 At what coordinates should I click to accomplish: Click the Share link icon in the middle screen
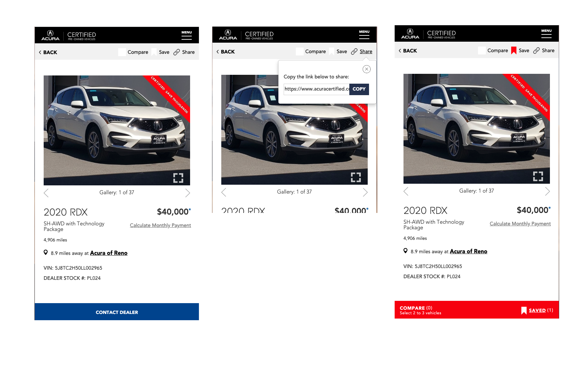(x=354, y=52)
